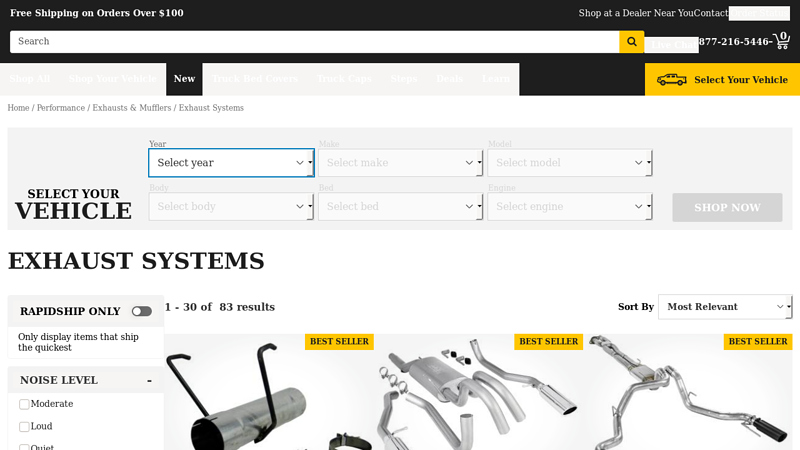The width and height of the screenshot is (800, 450).
Task: Open the Steps menu
Action: coord(404,79)
